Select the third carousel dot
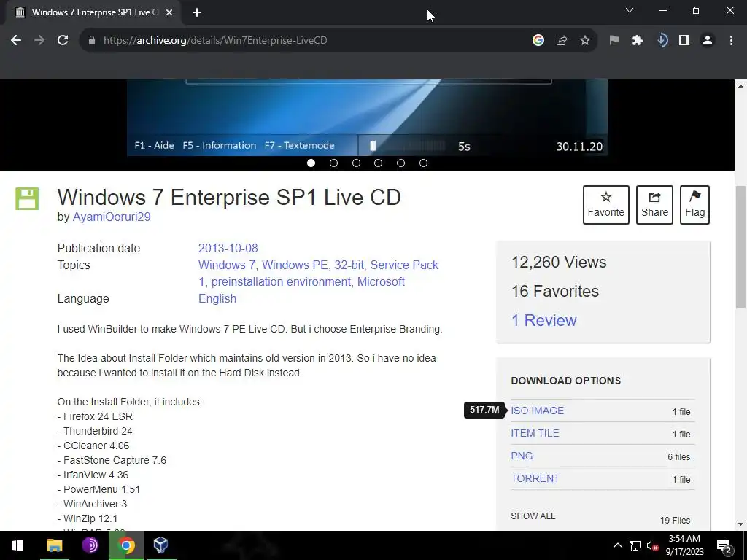This screenshot has height=560, width=747. (x=356, y=163)
